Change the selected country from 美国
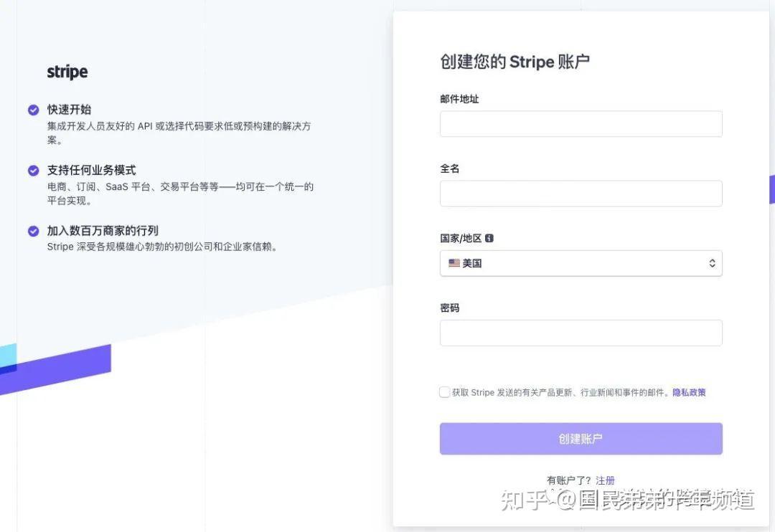 tap(581, 263)
